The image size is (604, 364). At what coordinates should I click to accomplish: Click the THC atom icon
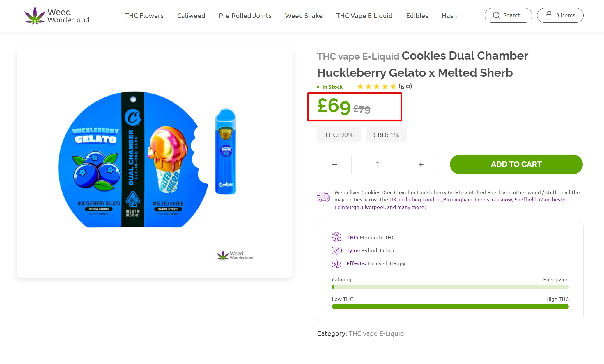[336, 237]
